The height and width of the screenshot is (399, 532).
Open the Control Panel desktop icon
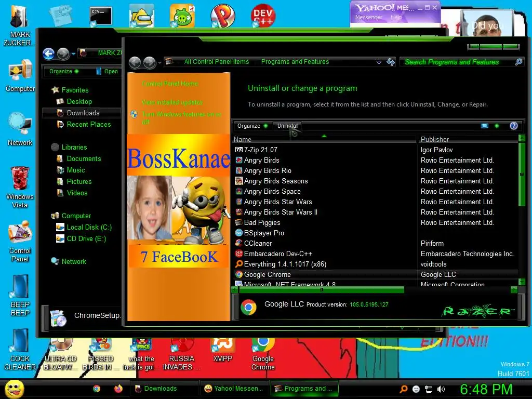click(x=20, y=242)
